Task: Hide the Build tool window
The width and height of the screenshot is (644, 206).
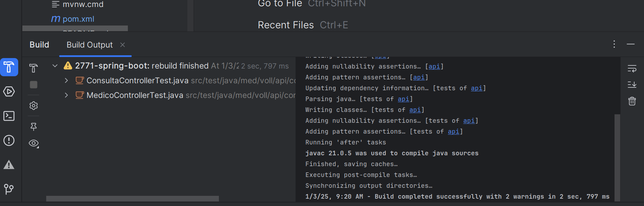Action: 631,44
